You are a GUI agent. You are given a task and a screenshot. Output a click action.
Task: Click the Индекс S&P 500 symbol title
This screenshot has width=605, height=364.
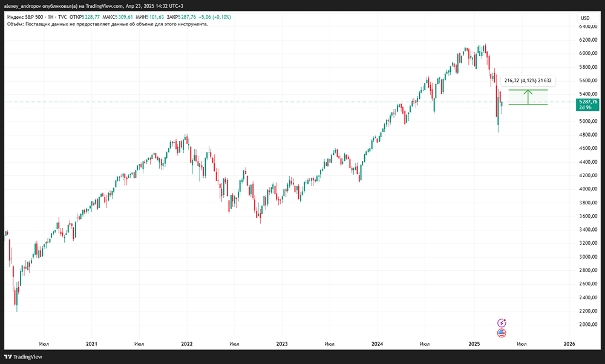tap(27, 17)
